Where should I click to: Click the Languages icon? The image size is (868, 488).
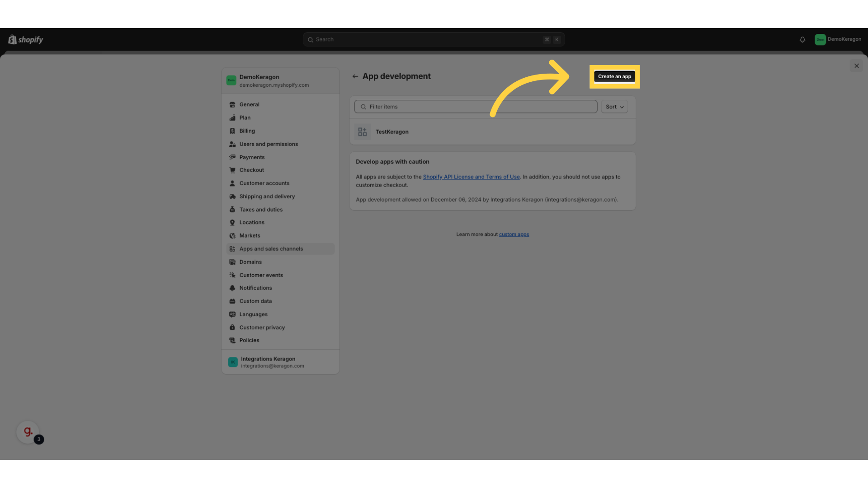[x=232, y=314]
